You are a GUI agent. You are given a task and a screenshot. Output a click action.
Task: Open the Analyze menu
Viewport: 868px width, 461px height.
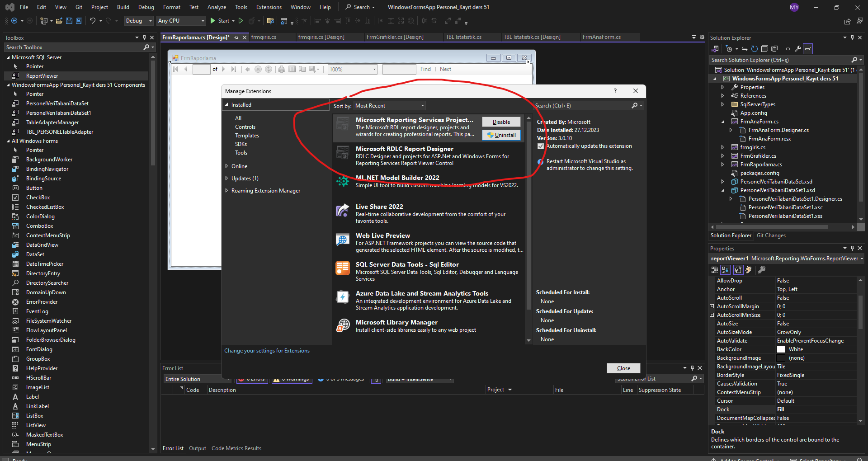pos(217,7)
